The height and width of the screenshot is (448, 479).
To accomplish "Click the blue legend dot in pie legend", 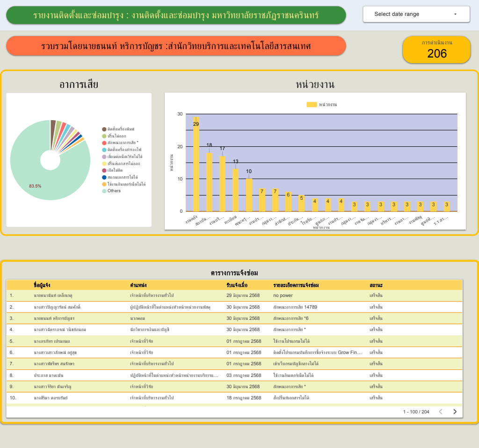I will click(104, 177).
